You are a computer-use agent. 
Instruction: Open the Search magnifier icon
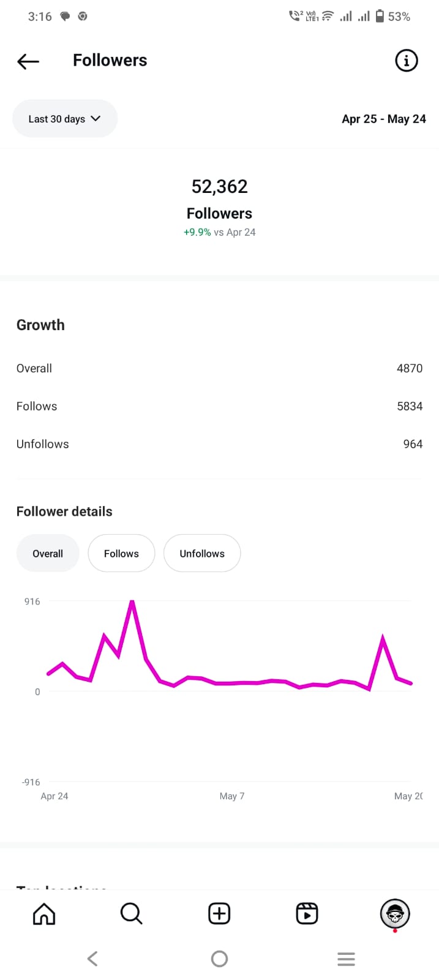131,913
